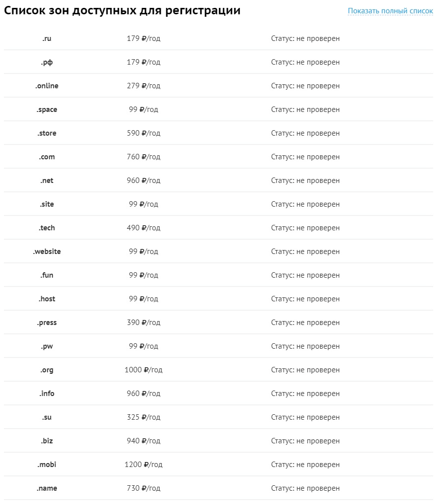Select the .ru domain zone row
This screenshot has width=438, height=504.
[219, 38]
